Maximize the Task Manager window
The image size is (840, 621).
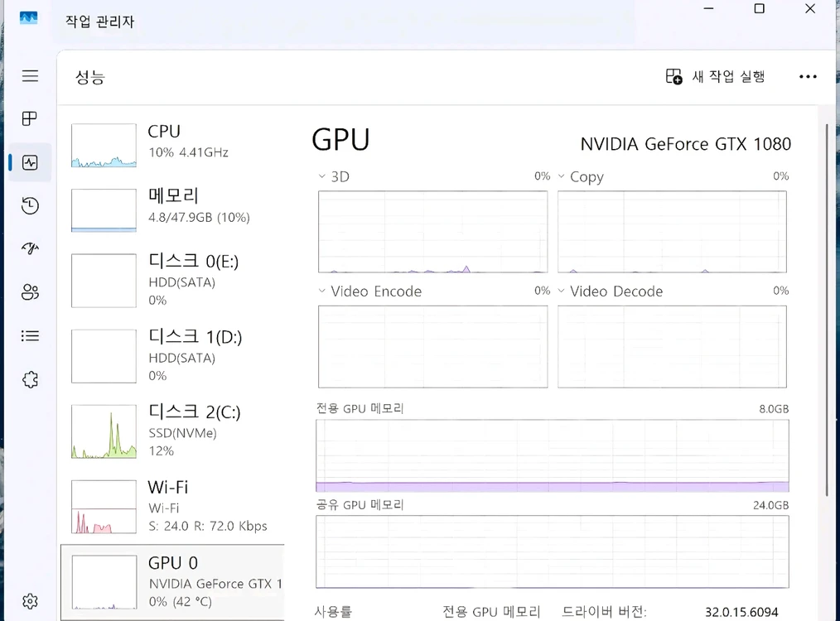pyautogui.click(x=759, y=8)
